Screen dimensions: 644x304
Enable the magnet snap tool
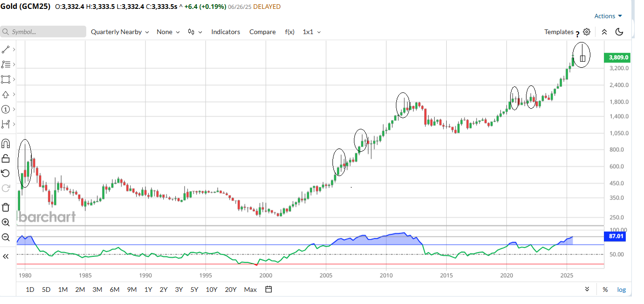[6, 143]
